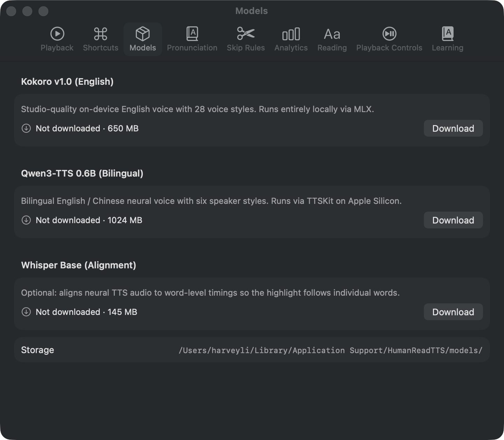The height and width of the screenshot is (440, 504).
Task: Click the "Not downloaded · 145 MB" status
Action: pos(86,312)
